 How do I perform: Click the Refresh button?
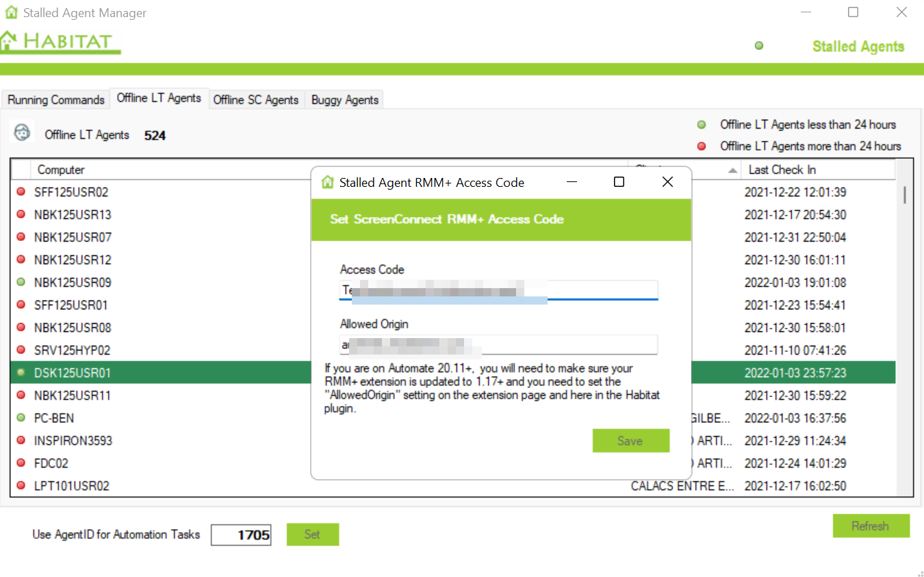coord(871,526)
